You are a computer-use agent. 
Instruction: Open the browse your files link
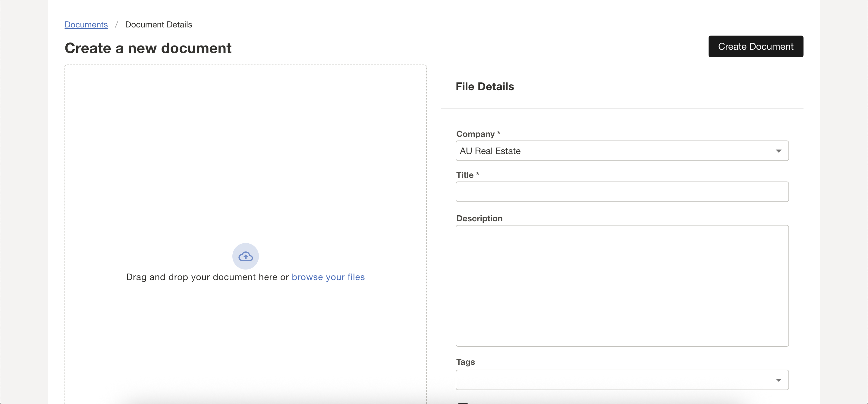[x=328, y=277]
